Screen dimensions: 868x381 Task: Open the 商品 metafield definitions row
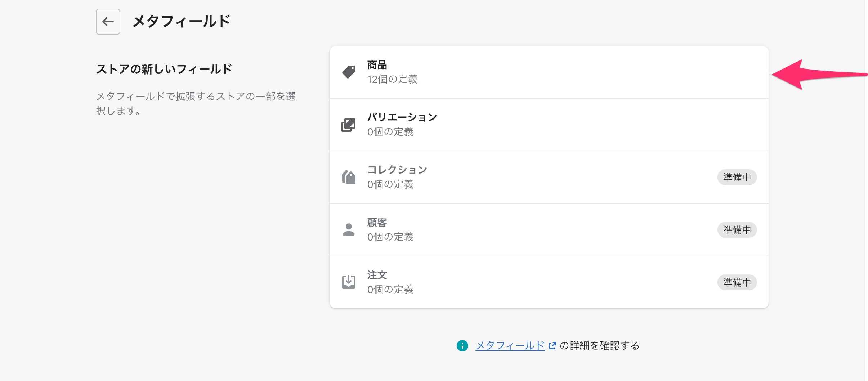tap(549, 72)
